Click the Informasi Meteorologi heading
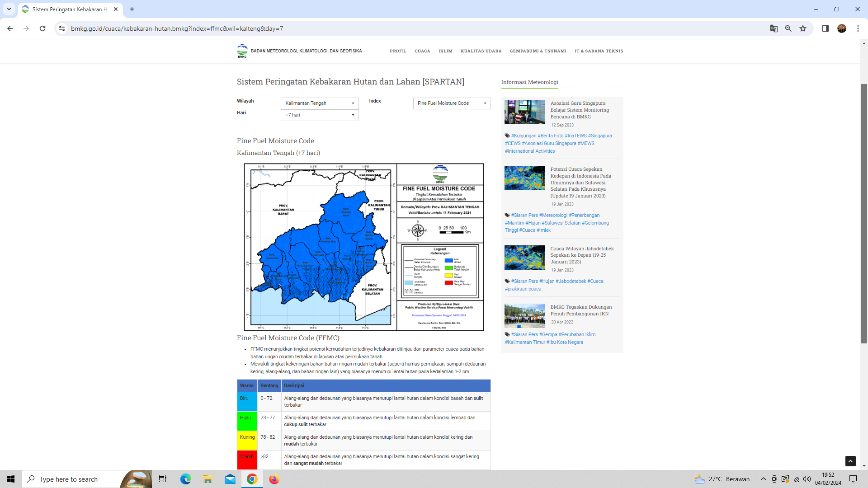The height and width of the screenshot is (488, 868). [x=529, y=82]
